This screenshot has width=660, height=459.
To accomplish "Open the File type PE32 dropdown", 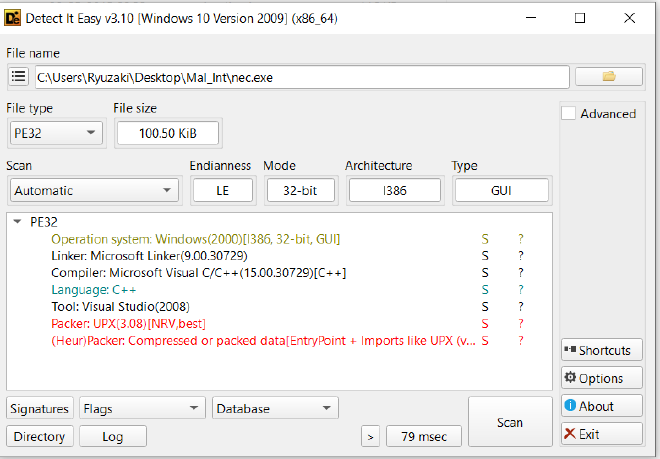I will (x=56, y=133).
